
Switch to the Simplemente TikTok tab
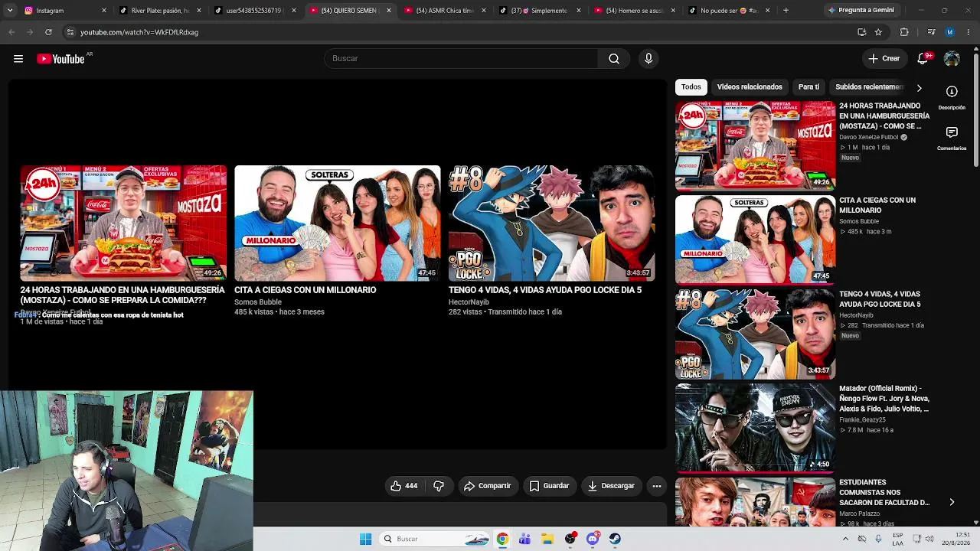pyautogui.click(x=541, y=11)
